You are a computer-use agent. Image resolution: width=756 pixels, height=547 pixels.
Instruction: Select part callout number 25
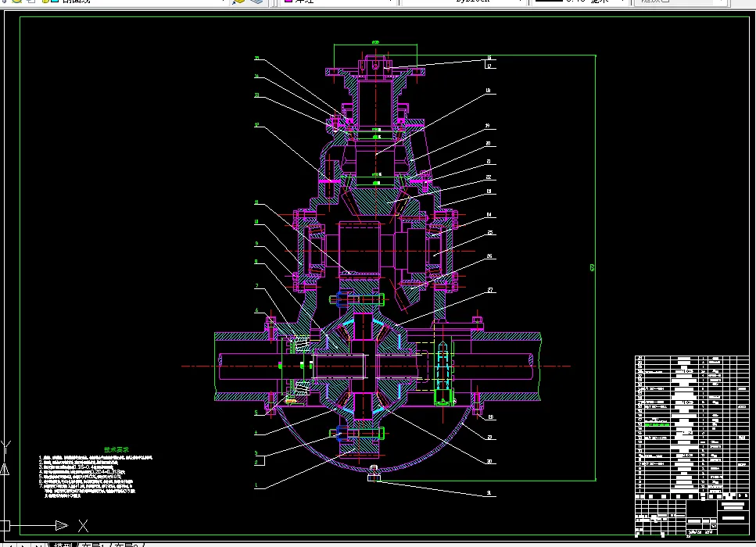click(x=490, y=233)
